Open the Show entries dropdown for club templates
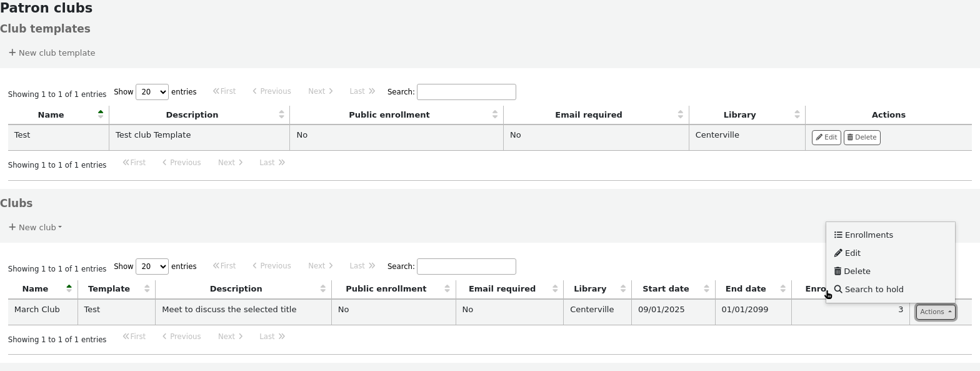The image size is (980, 371). coord(152,92)
